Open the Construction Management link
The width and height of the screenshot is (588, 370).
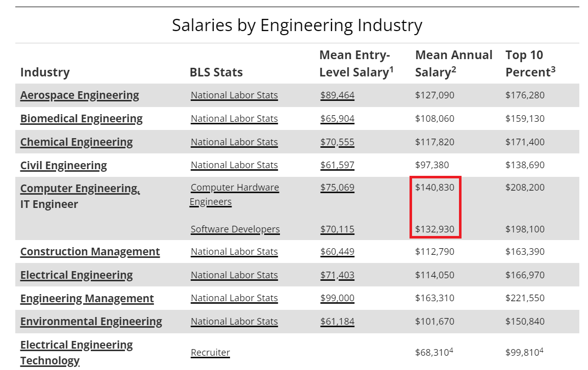tap(90, 252)
